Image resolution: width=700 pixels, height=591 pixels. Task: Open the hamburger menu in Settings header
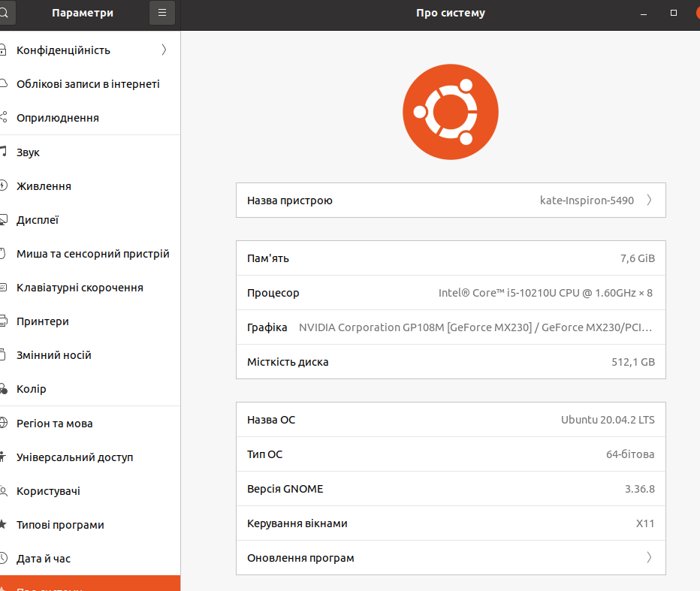coord(162,13)
